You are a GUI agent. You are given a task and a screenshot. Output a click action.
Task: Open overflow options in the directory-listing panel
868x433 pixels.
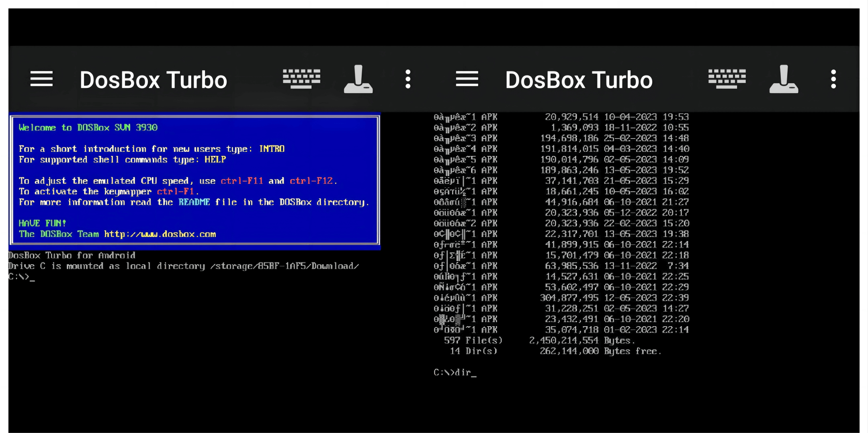click(833, 79)
